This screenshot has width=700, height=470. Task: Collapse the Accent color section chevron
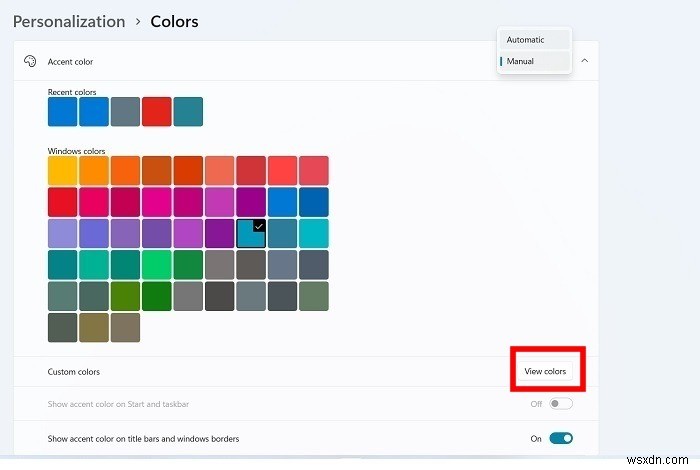coord(584,62)
